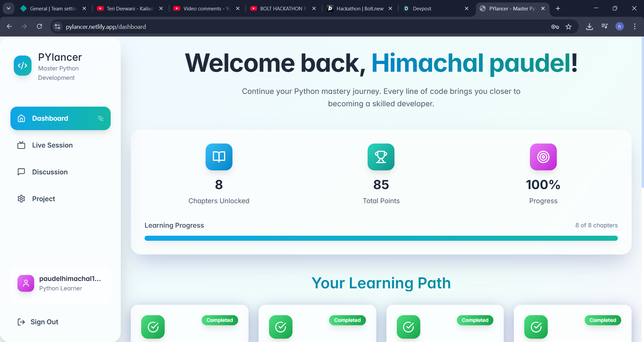Viewport: 644px width, 342px height.
Task: Open the browser downloads icon
Action: pos(589,26)
